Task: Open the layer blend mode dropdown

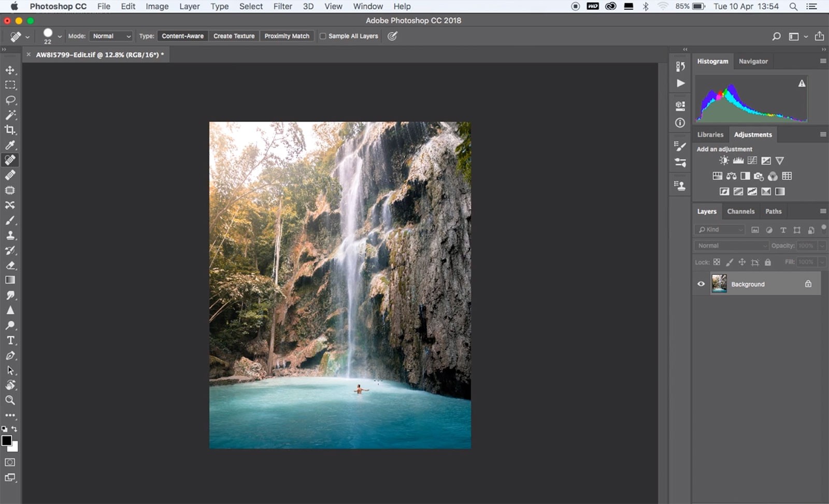Action: coord(731,246)
